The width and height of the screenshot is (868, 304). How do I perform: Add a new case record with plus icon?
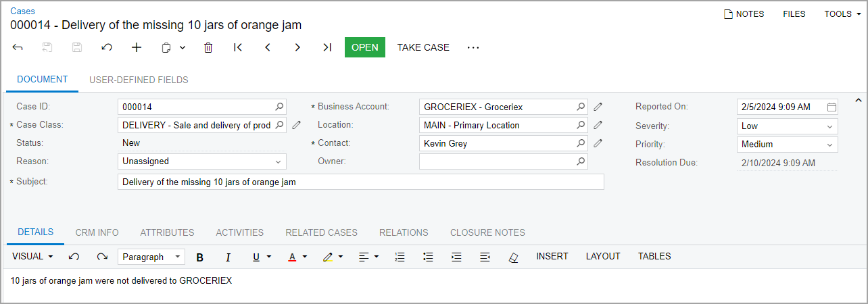coord(137,47)
